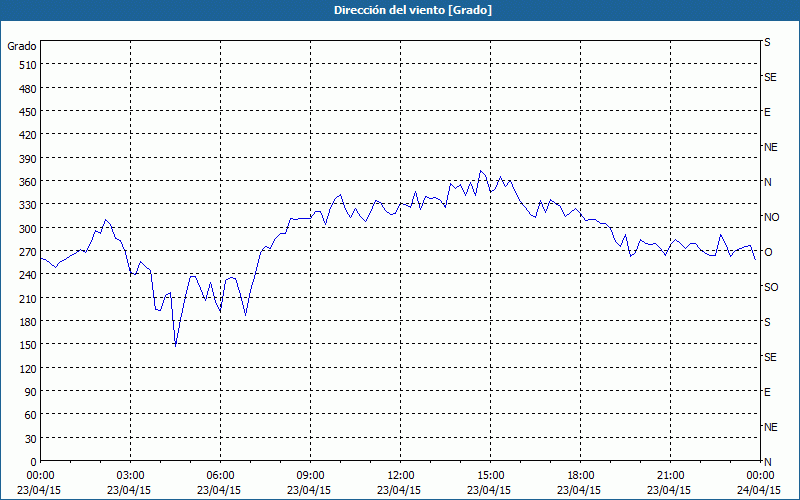
Task: Click the 270 degree axis label
Action: click(x=28, y=252)
